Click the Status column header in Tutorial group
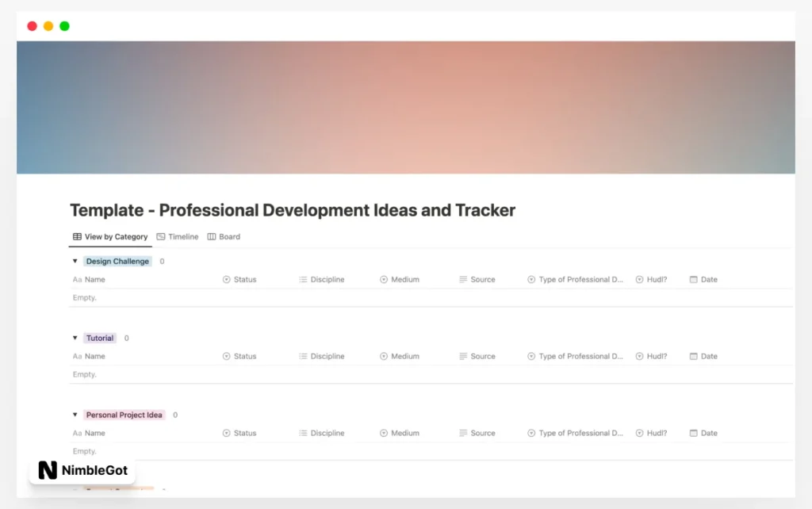The image size is (812, 509). (x=239, y=356)
